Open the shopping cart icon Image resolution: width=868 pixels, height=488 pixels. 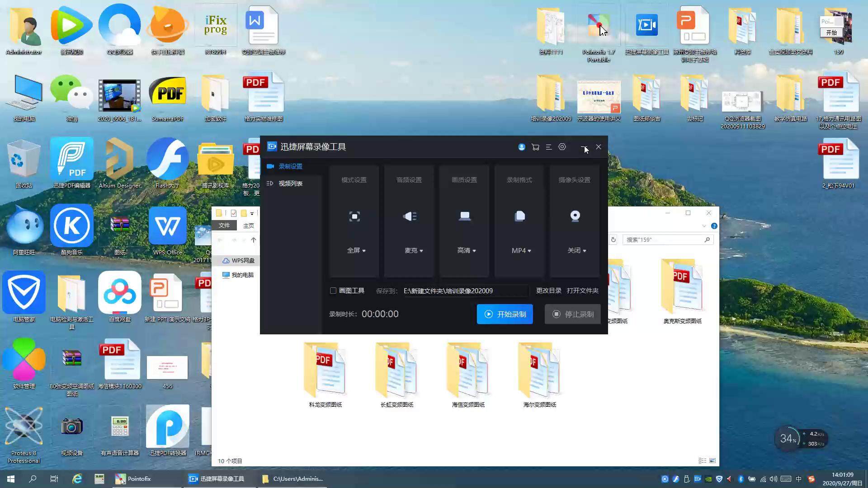click(535, 147)
